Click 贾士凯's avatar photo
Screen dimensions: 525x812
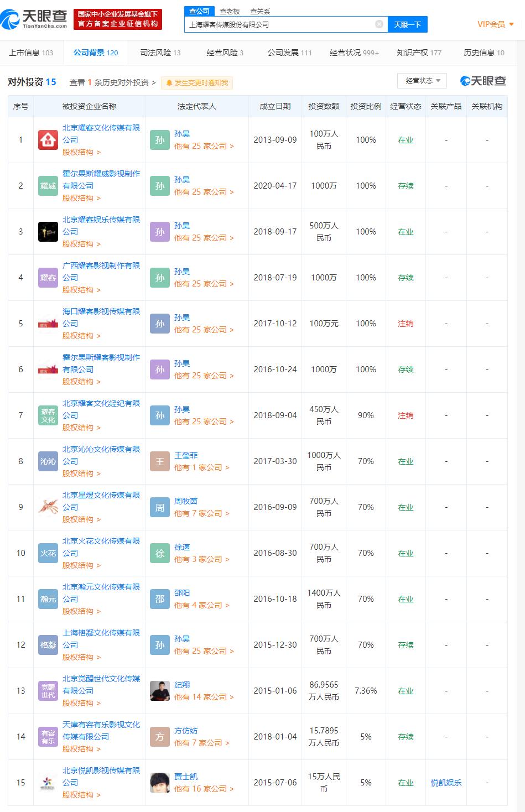(160, 783)
